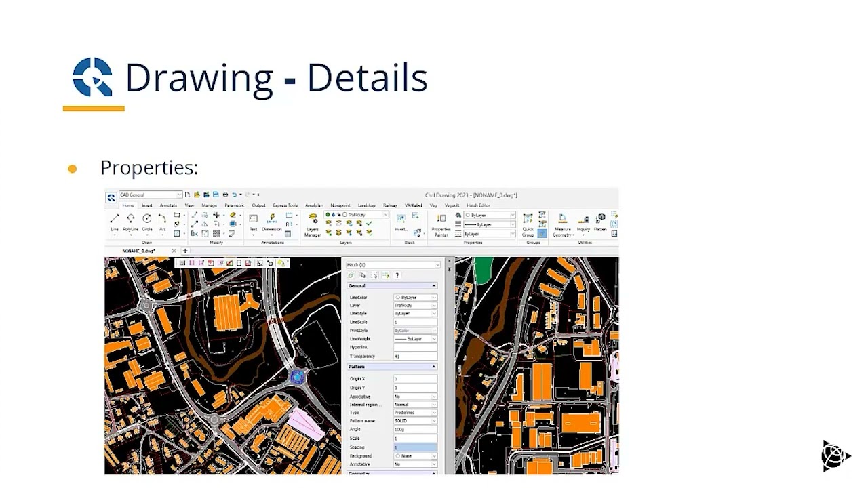Image resolution: width=868 pixels, height=488 pixels.
Task: Select the Arc drawing tool
Action: click(163, 222)
